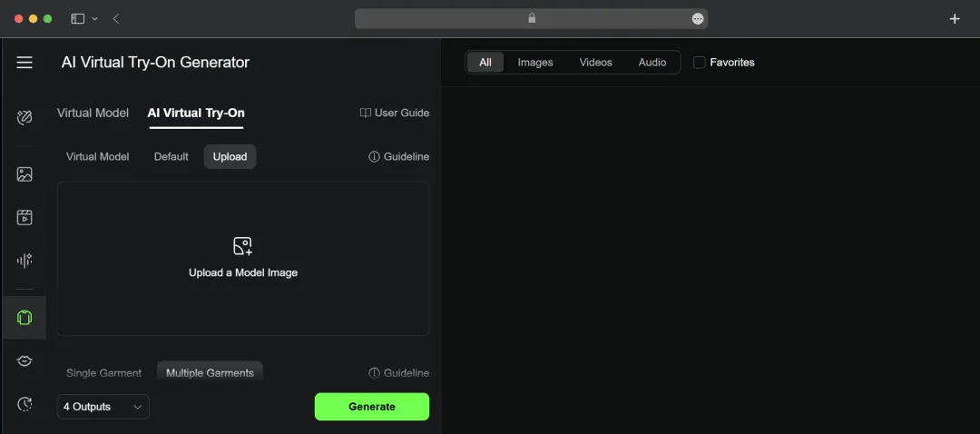Switch to the Virtual Model main tab
The height and width of the screenshot is (434, 980).
click(93, 113)
